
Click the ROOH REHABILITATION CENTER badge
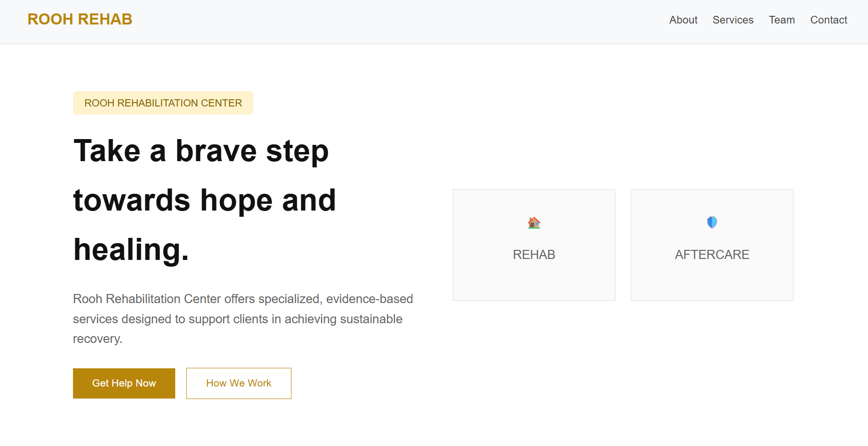tap(163, 103)
